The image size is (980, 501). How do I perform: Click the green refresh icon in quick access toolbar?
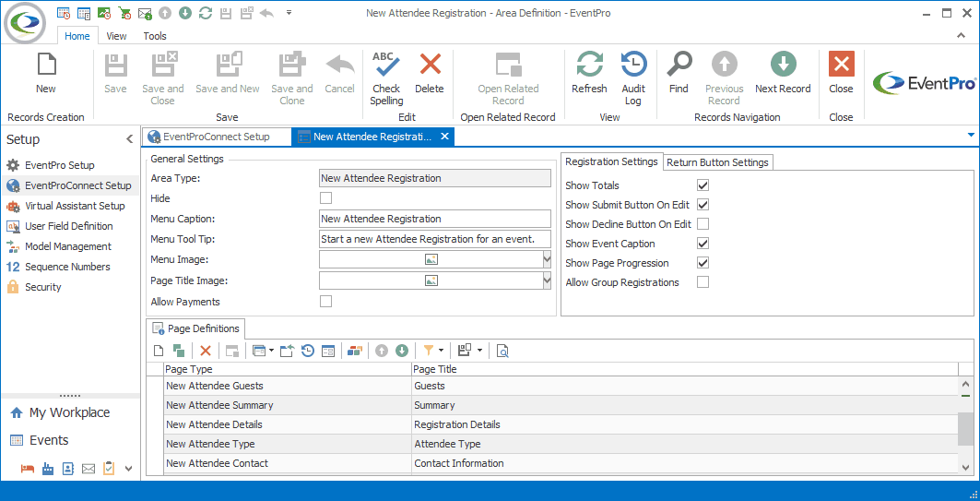[x=205, y=13]
